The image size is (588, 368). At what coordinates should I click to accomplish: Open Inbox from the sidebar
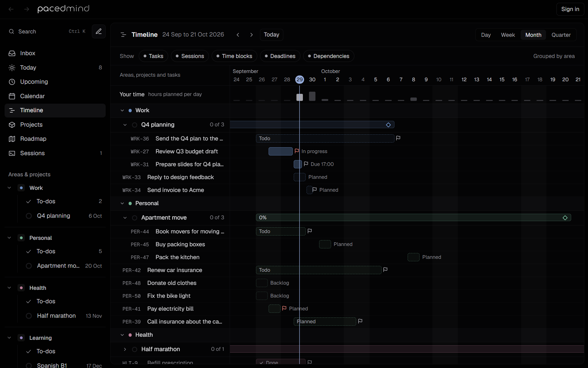[55, 53]
